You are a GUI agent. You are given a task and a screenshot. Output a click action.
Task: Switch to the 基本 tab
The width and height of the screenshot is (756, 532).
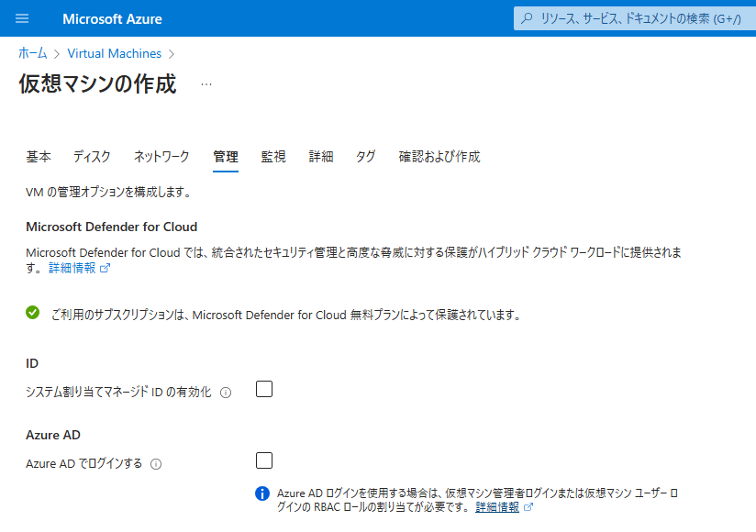pos(39,157)
